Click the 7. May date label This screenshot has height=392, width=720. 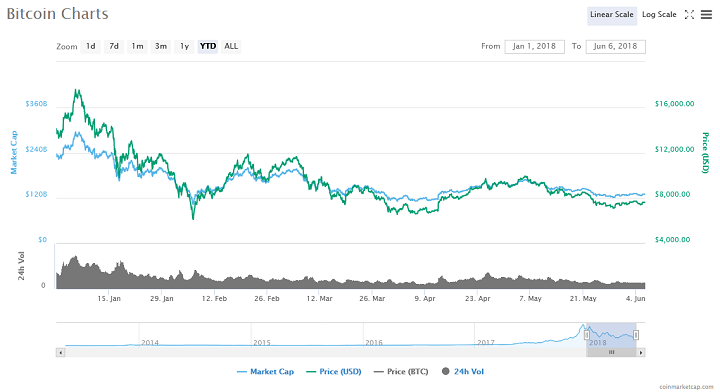coord(530,298)
